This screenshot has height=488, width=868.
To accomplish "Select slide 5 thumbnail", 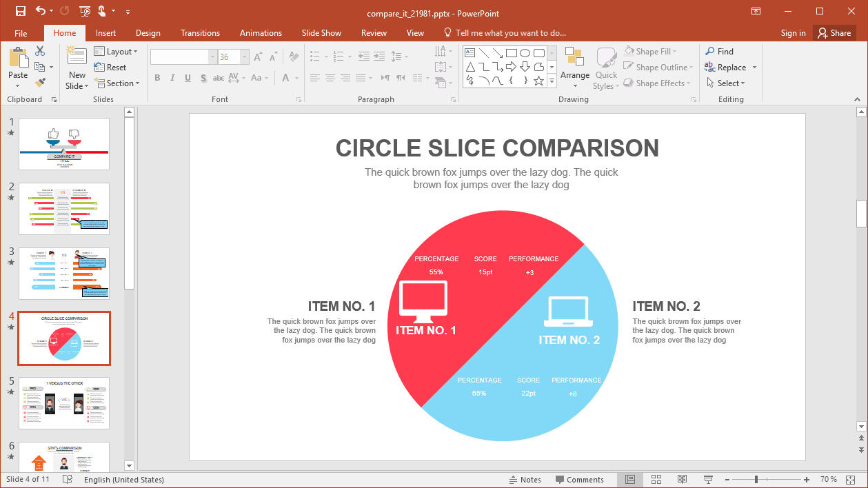I will tap(64, 403).
